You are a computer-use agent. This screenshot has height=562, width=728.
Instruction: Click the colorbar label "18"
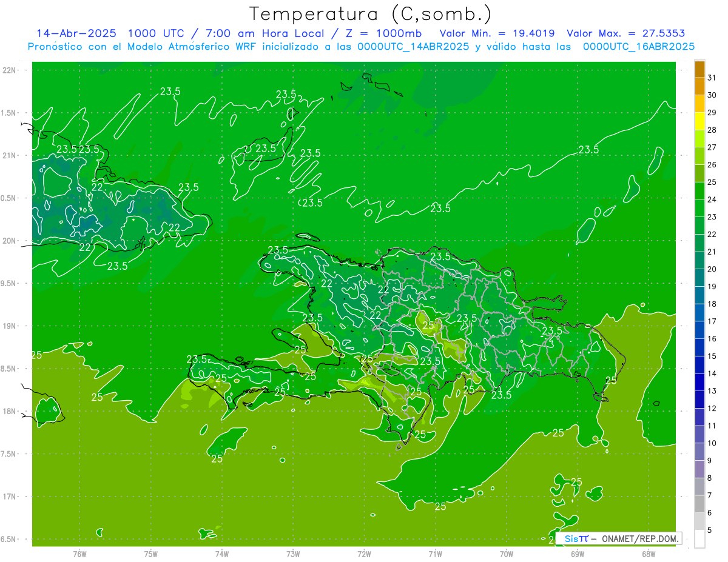pos(712,304)
